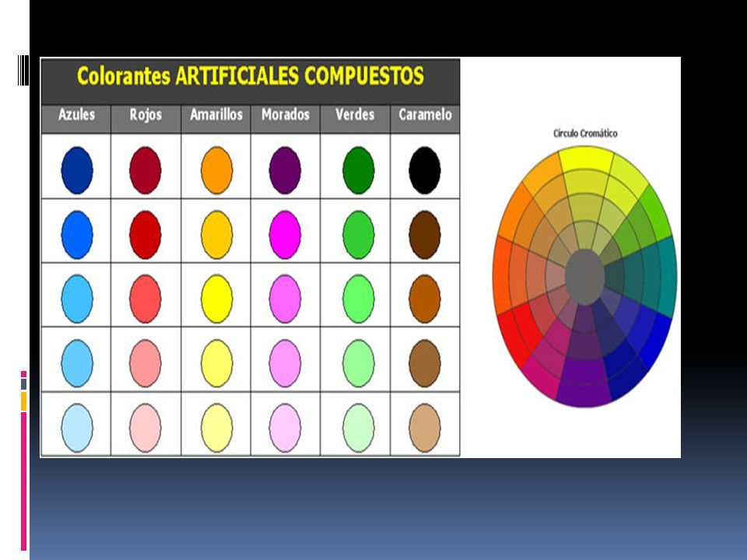The height and width of the screenshot is (560, 747).
Task: Pick the palest blue swatch under Azules
Action: (x=77, y=428)
